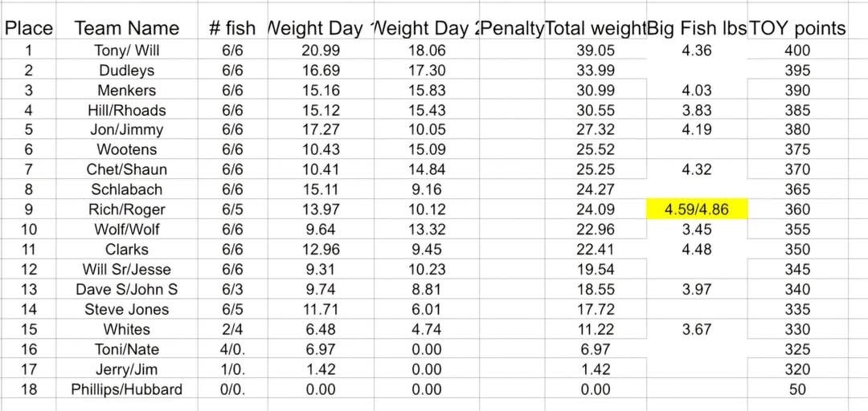Click the total weight value 39.05
The width and height of the screenshot is (868, 411).
(x=596, y=51)
